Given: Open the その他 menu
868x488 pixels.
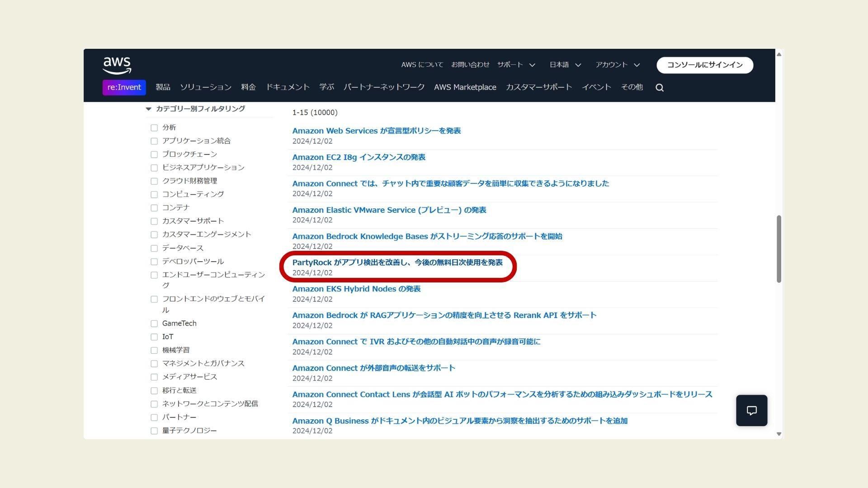Looking at the screenshot, I should (x=632, y=87).
